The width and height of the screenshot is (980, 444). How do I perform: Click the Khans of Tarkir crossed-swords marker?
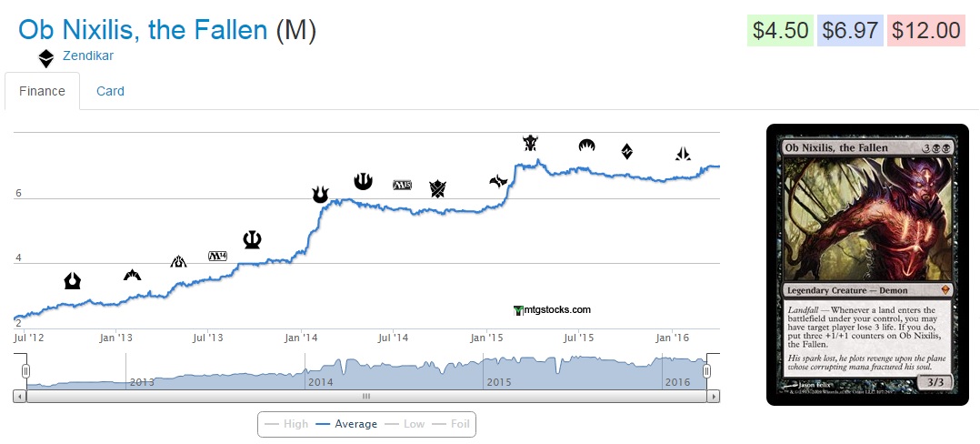(x=437, y=188)
